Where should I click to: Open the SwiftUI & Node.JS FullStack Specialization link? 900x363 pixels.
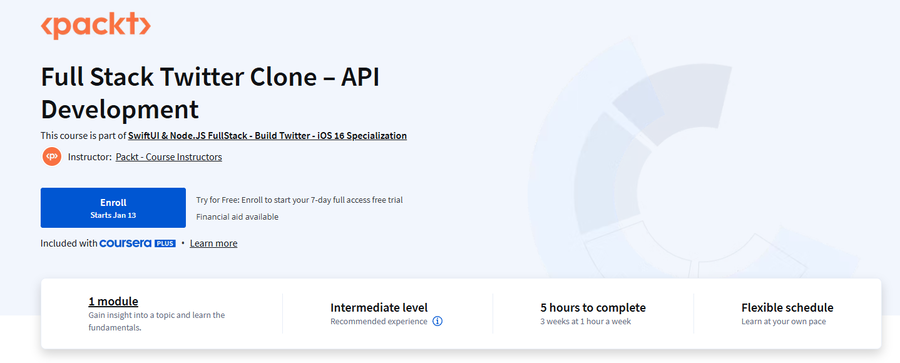pos(267,136)
